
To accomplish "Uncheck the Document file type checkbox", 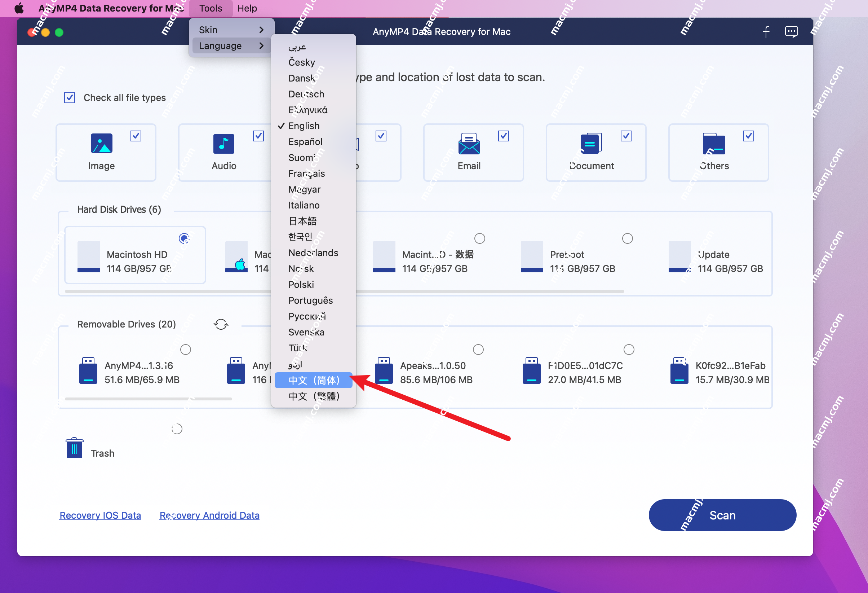I will (626, 136).
